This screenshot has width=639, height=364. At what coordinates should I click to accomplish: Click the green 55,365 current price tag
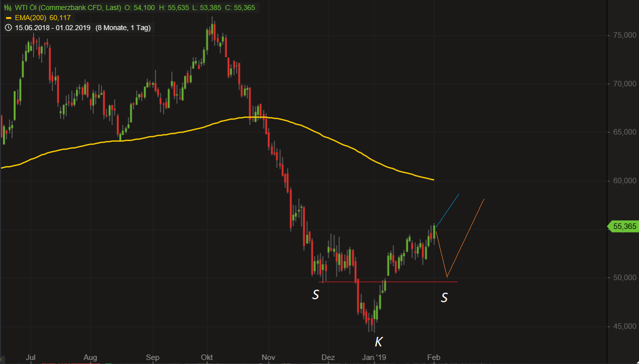tap(624, 226)
